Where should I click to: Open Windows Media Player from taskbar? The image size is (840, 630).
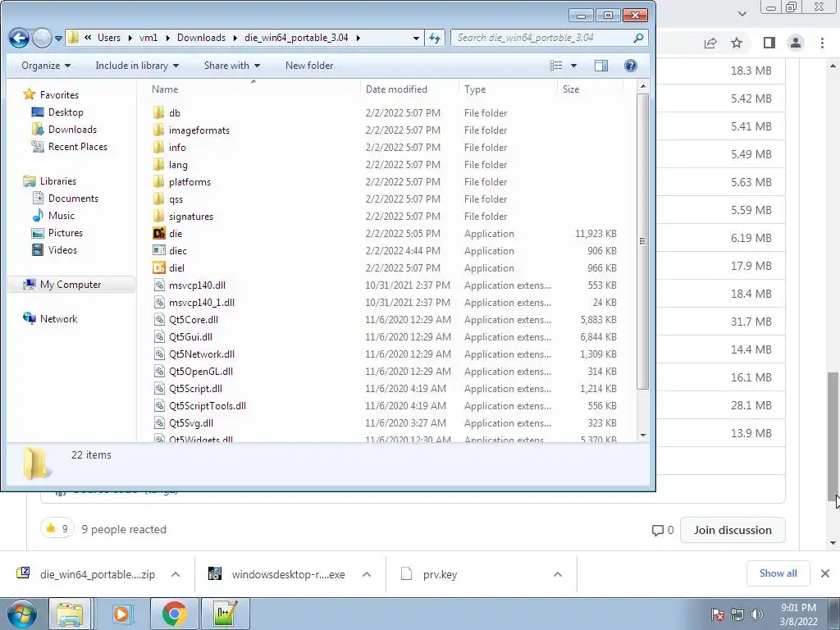click(x=122, y=614)
